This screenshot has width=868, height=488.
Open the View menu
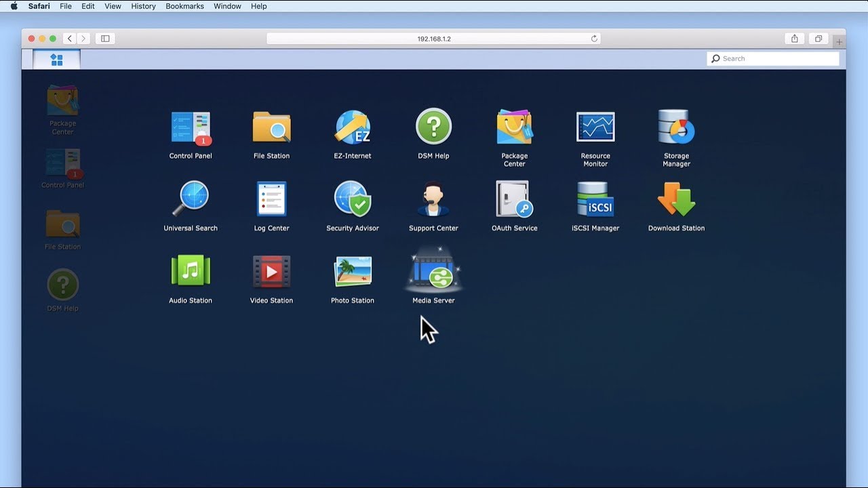pyautogui.click(x=113, y=6)
